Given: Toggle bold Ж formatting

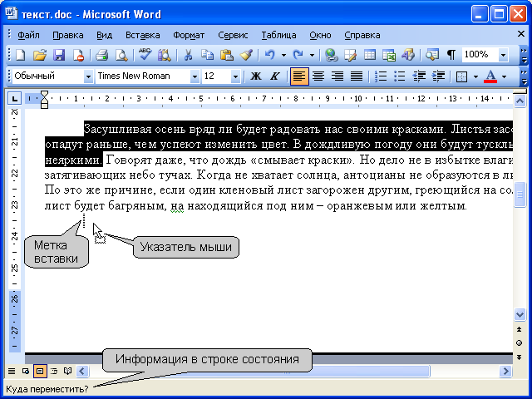Looking at the screenshot, I should tap(256, 76).
